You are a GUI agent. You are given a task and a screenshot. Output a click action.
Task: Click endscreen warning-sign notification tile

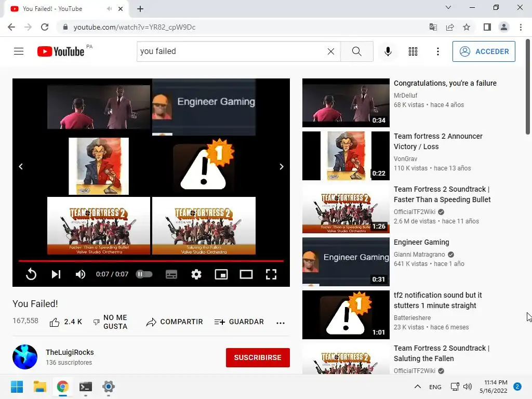click(204, 166)
